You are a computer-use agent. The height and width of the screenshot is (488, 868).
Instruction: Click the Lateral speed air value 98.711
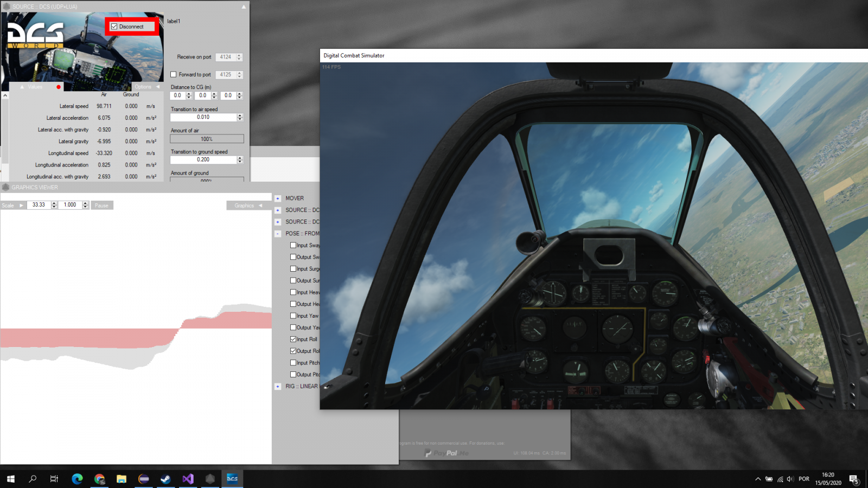click(104, 106)
